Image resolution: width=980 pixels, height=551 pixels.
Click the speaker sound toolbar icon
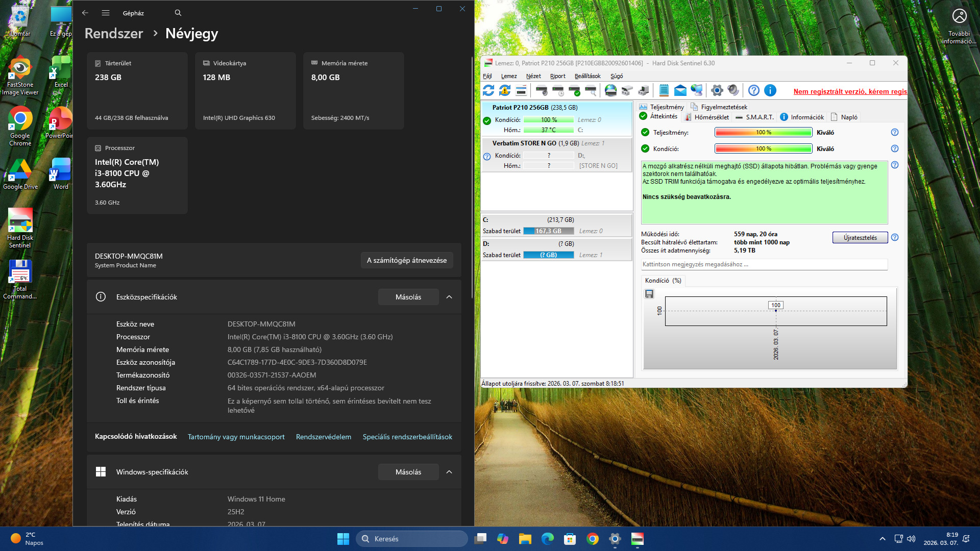coord(733,91)
